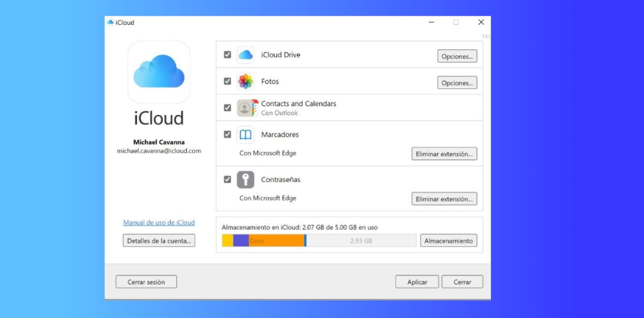644x318 pixels.
Task: Click the small iCloud title bar icon
Action: click(x=110, y=22)
